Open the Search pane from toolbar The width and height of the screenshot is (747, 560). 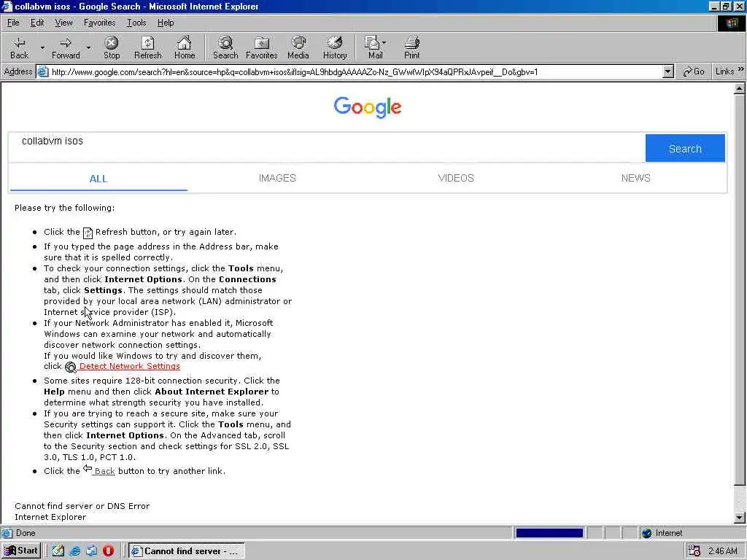[225, 47]
